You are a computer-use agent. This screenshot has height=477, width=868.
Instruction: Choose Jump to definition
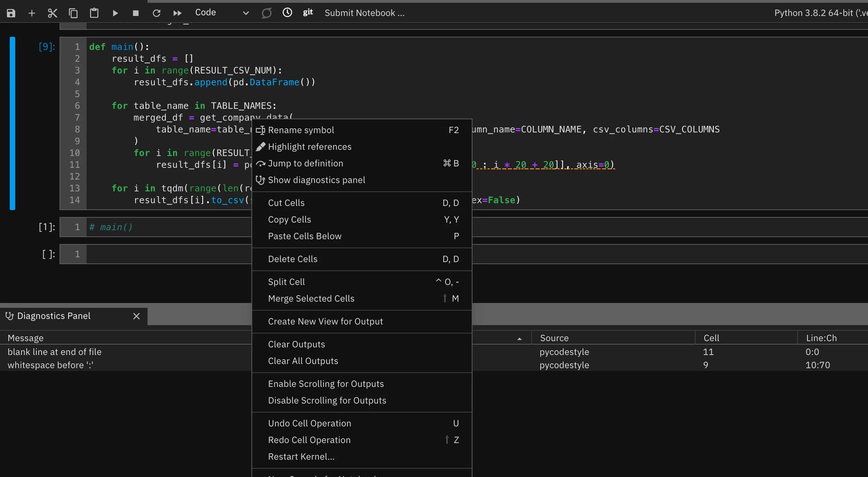[362, 163]
